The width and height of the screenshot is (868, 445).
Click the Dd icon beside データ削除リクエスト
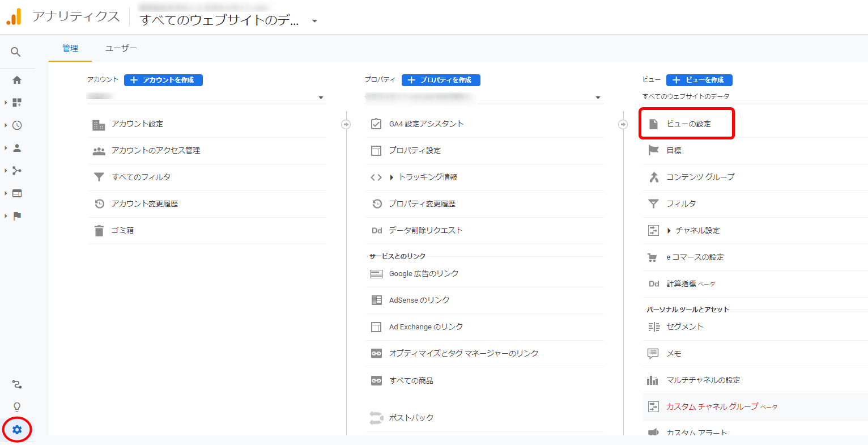[x=377, y=231]
